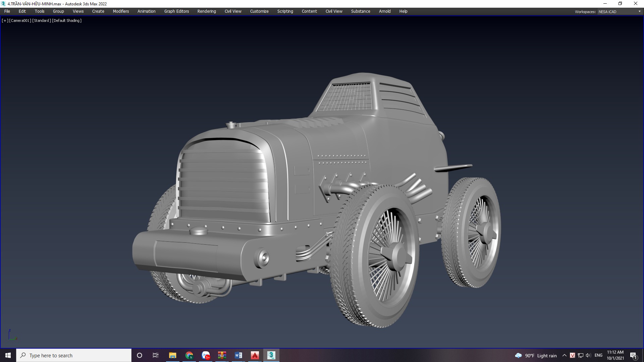Viewport: 644px width, 362px height.
Task: Open the Modifiers menu
Action: 121,11
